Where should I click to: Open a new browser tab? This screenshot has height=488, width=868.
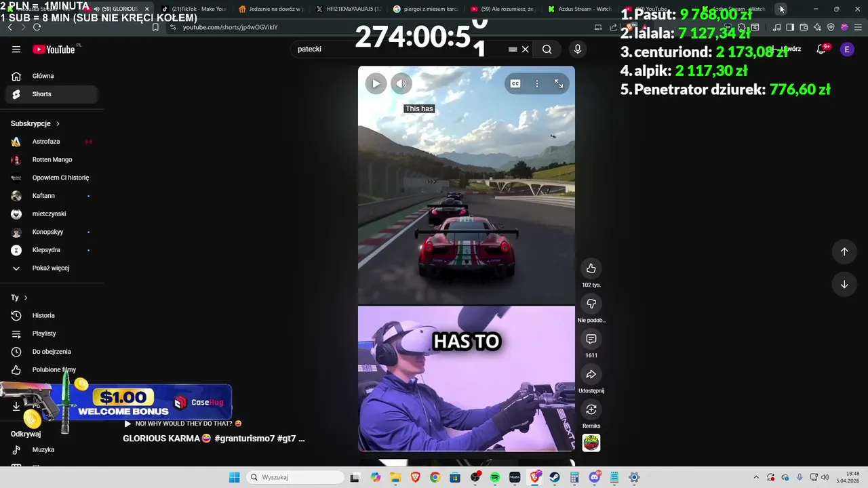point(782,9)
